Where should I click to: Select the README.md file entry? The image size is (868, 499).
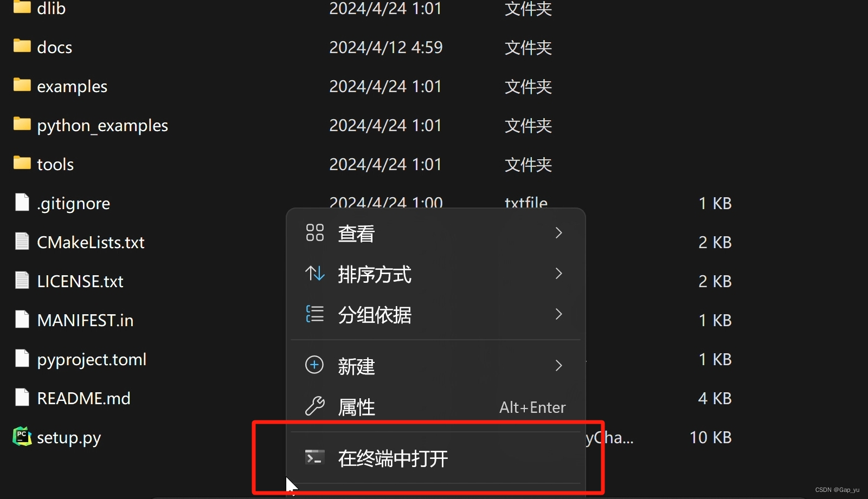(x=83, y=398)
